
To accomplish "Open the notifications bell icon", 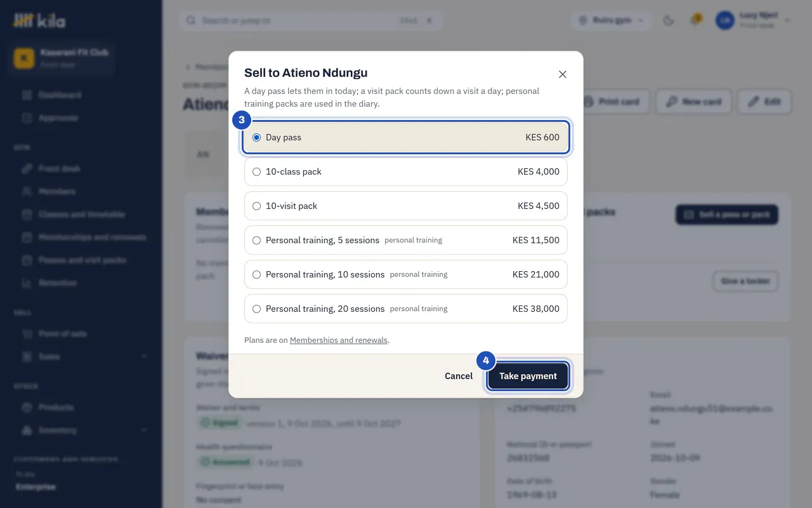I will point(695,21).
